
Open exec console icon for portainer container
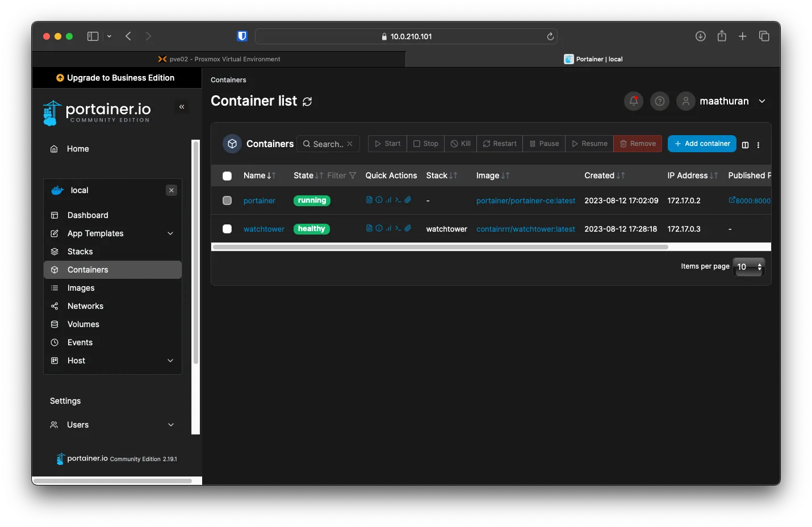[398, 200]
